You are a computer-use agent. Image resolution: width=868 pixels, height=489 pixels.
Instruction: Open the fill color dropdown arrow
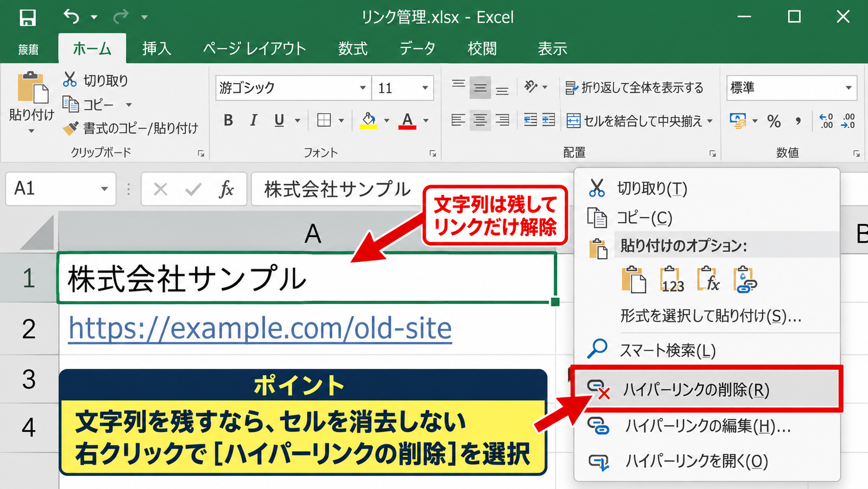[x=387, y=121]
